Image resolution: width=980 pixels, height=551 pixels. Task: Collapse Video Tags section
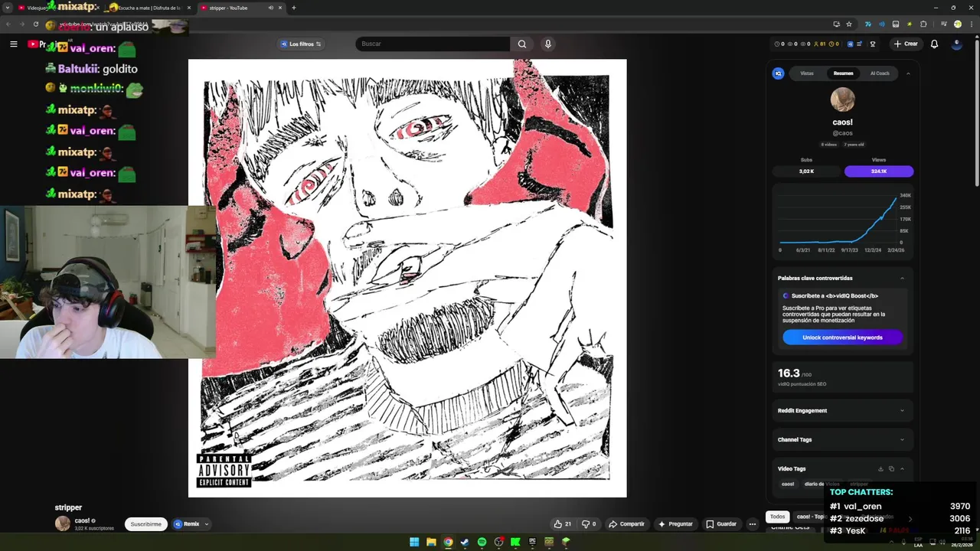(x=902, y=468)
